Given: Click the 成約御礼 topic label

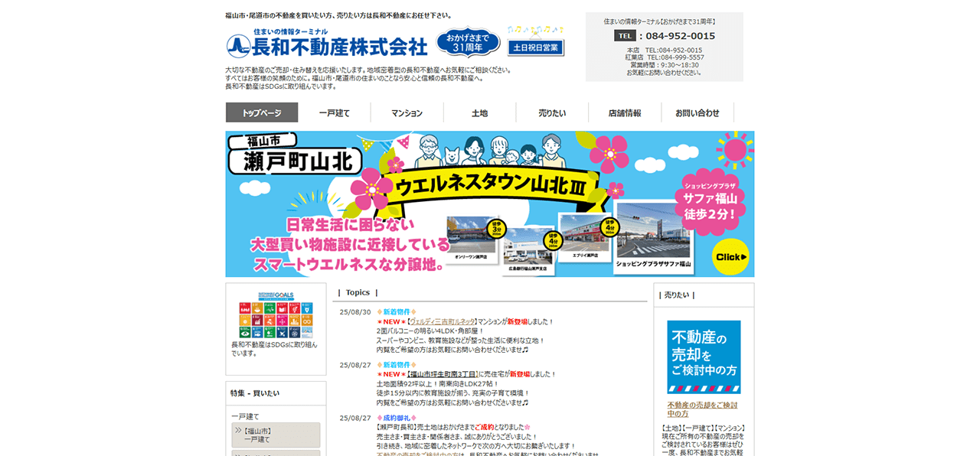Looking at the screenshot, I should (x=397, y=418).
